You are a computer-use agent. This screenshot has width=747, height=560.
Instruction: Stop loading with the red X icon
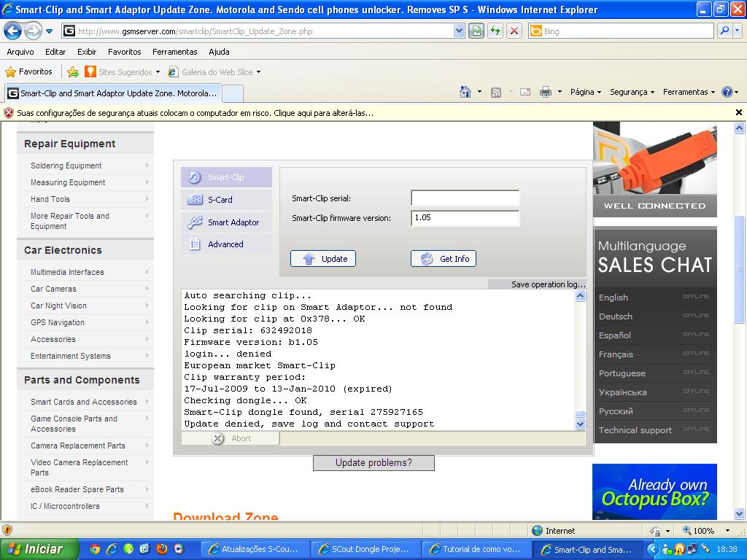[514, 31]
